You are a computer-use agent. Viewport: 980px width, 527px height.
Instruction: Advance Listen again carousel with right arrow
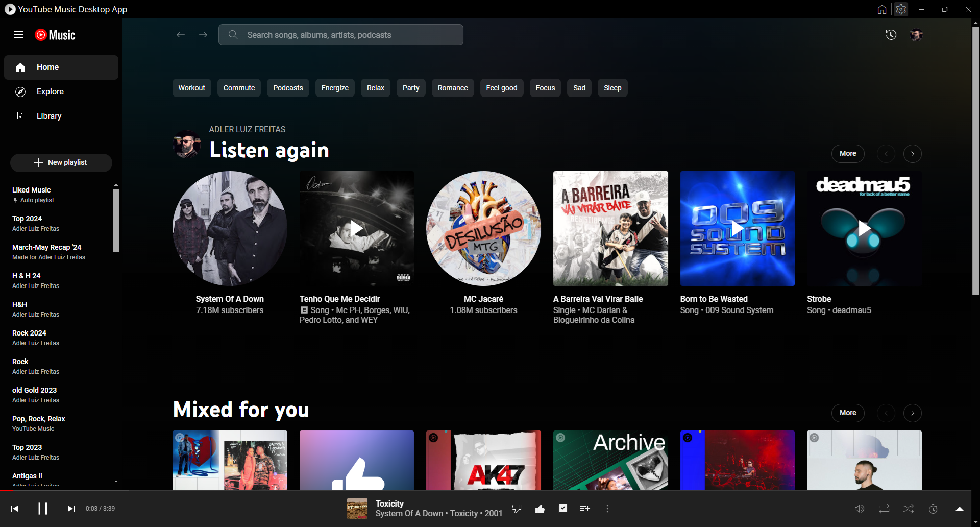point(913,153)
